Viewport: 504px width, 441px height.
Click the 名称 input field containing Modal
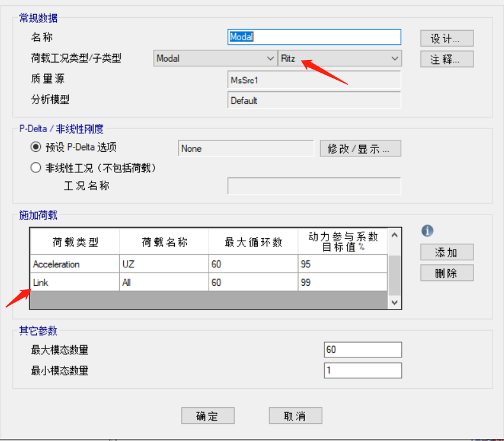(314, 37)
